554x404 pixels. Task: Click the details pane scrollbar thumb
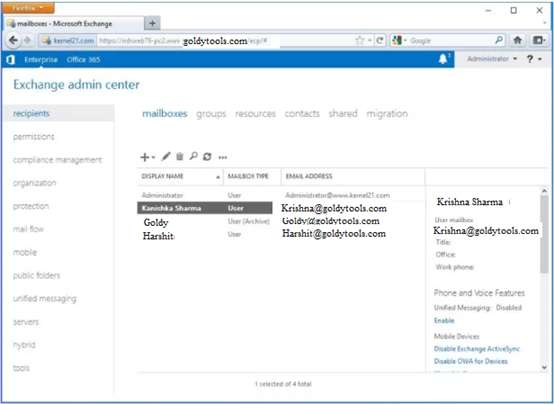544,234
